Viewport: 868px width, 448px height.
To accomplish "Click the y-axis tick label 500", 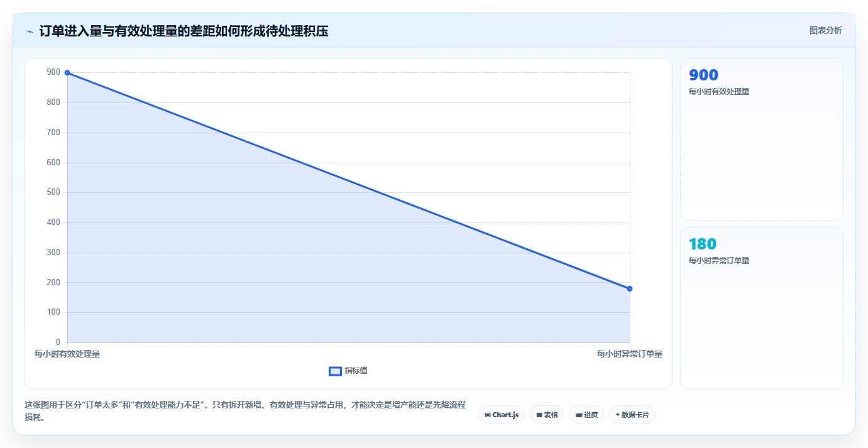I will (x=53, y=192).
